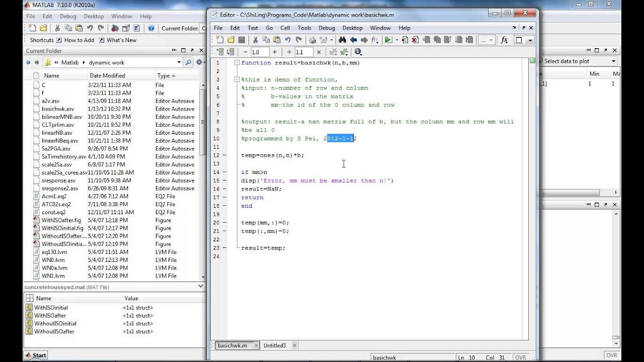Screen dimensions: 644x362
Task: Click the decrement value field showing 1.0
Action: (x=260, y=52)
